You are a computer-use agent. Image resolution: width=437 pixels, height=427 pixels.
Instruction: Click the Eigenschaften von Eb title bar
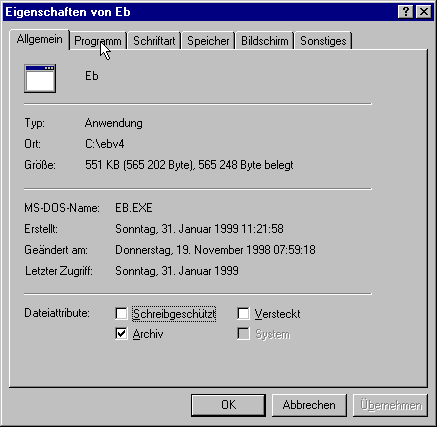click(200, 12)
